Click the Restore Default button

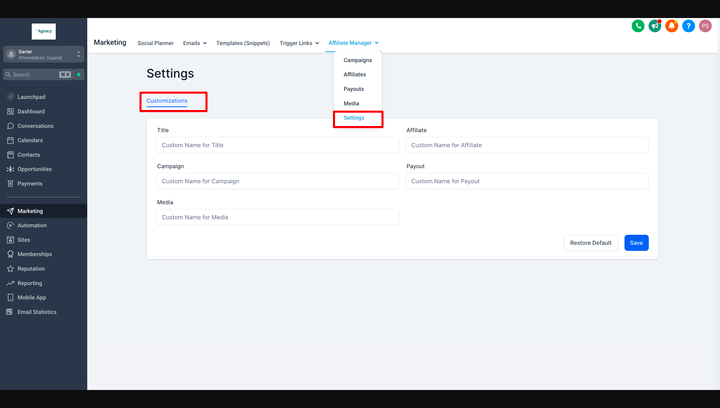coord(590,243)
